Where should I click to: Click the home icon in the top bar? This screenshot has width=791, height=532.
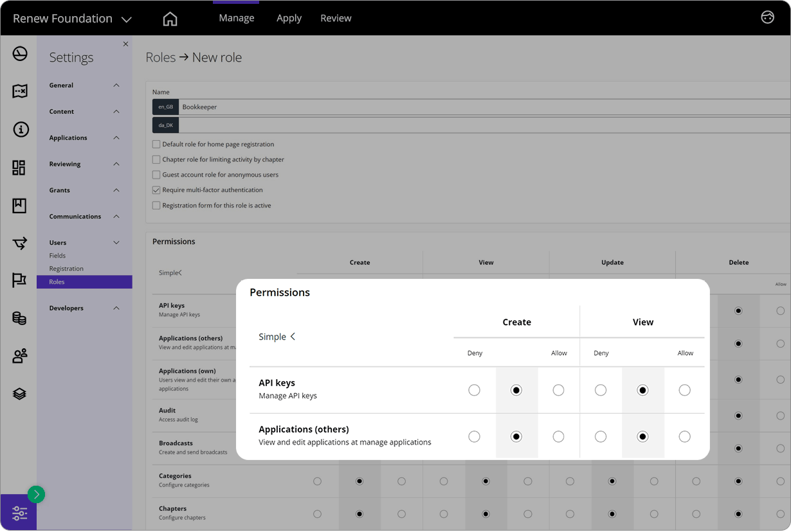[170, 18]
